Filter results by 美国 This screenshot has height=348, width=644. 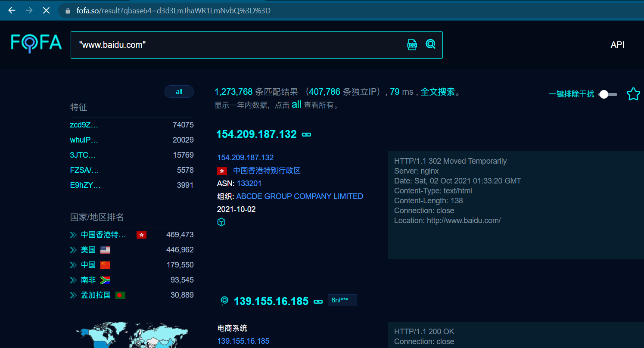pyautogui.click(x=88, y=250)
